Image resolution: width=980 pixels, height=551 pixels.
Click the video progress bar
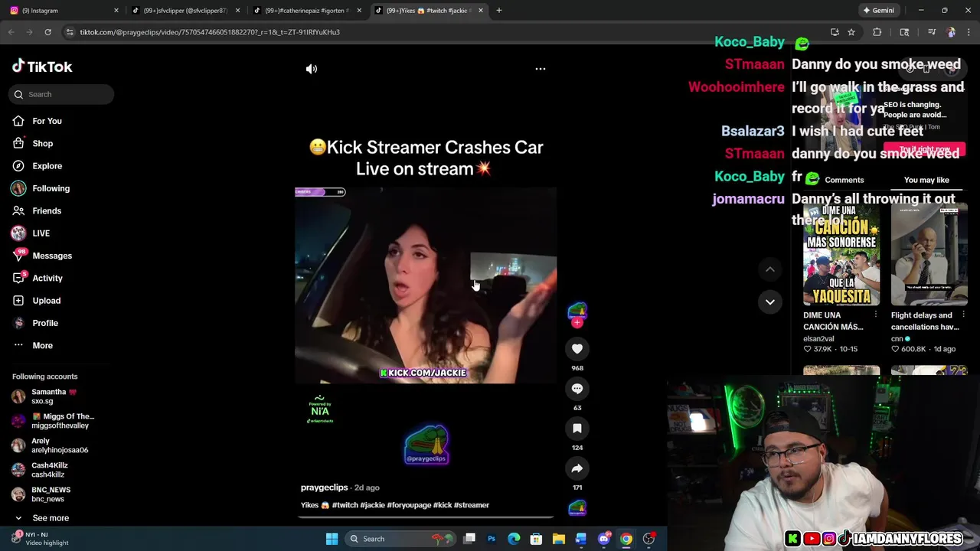[426, 517]
